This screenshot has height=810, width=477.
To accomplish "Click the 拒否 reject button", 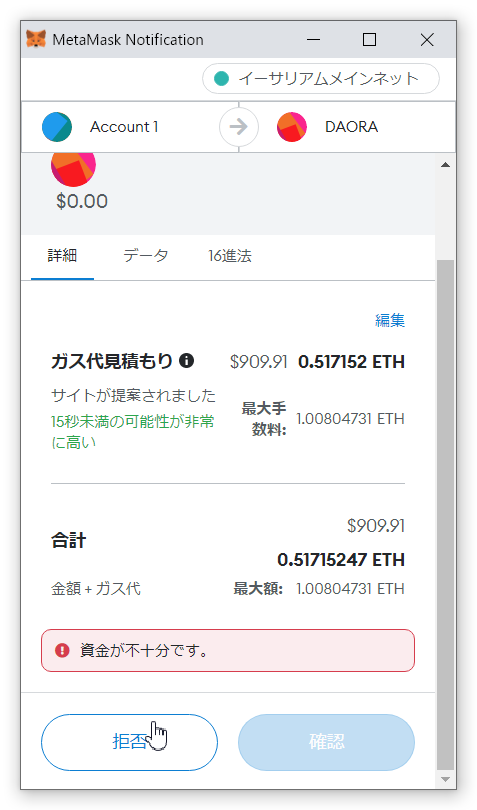I will (129, 742).
